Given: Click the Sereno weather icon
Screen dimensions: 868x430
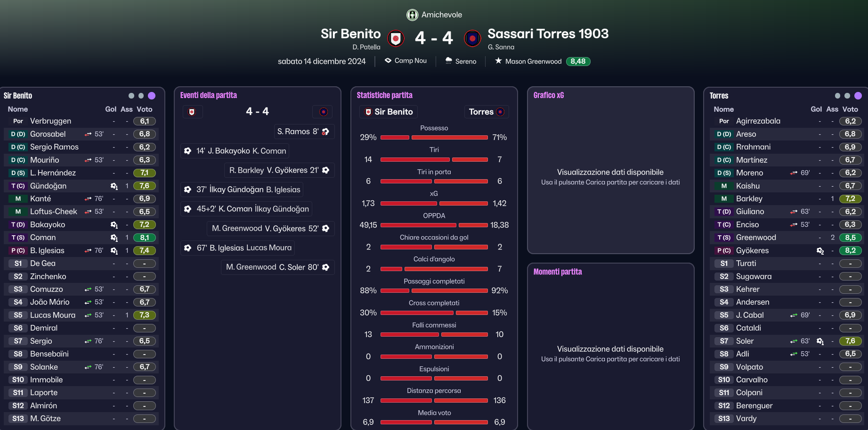Looking at the screenshot, I should pyautogui.click(x=448, y=61).
